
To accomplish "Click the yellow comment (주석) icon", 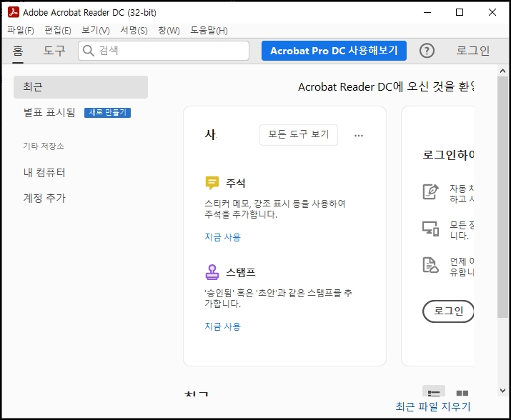I will pos(212,183).
